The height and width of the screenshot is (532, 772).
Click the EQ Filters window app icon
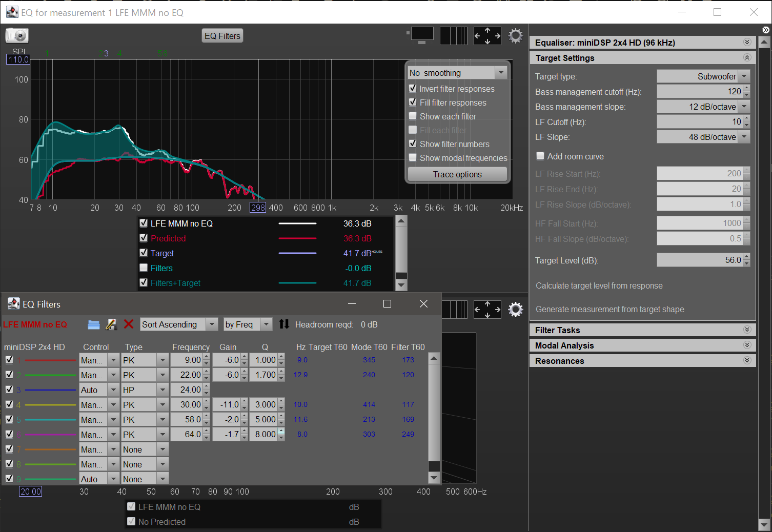click(x=14, y=304)
